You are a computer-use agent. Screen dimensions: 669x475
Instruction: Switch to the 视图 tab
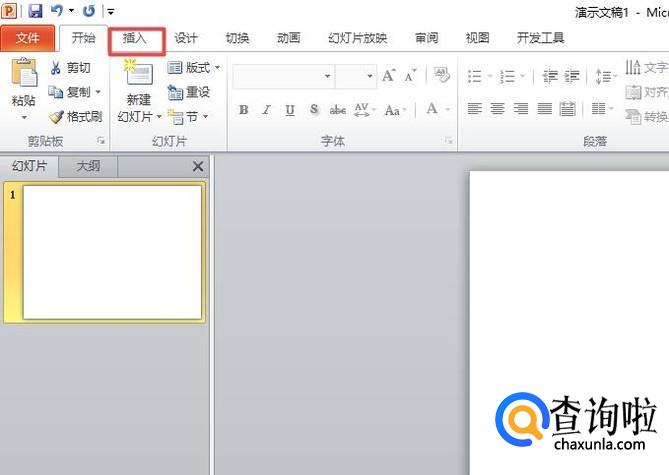click(477, 38)
